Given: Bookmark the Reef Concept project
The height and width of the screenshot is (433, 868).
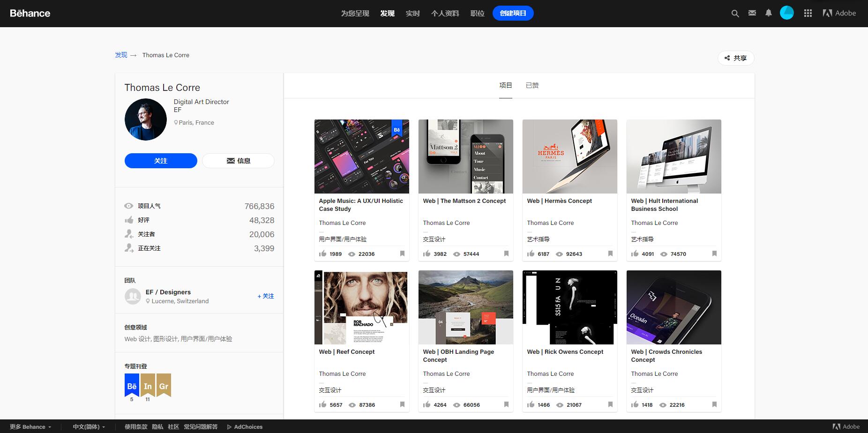Looking at the screenshot, I should click(402, 404).
